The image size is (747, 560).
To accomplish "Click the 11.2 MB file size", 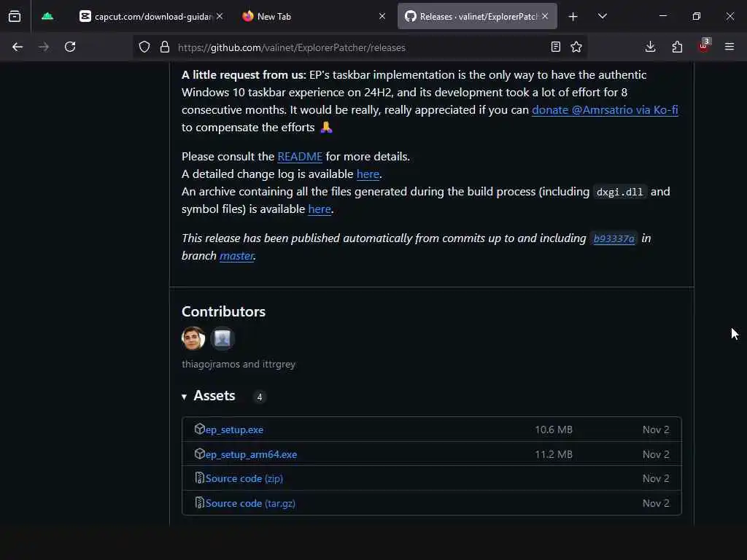I will coord(554,454).
